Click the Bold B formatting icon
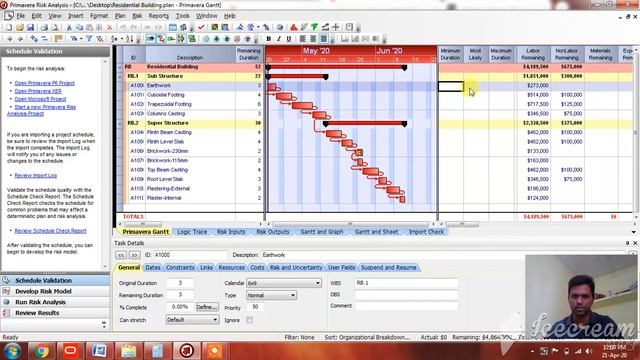This screenshot has width=640, height=360. pyautogui.click(x=268, y=39)
